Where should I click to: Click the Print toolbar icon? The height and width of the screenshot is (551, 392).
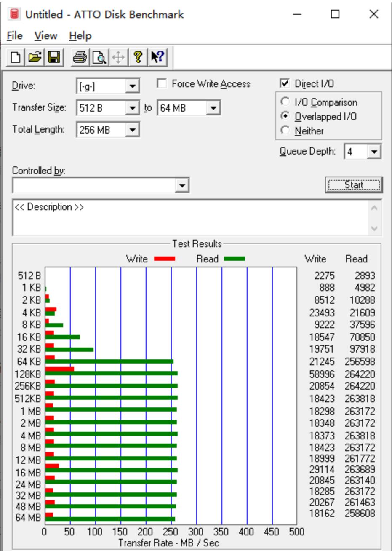[x=80, y=57]
